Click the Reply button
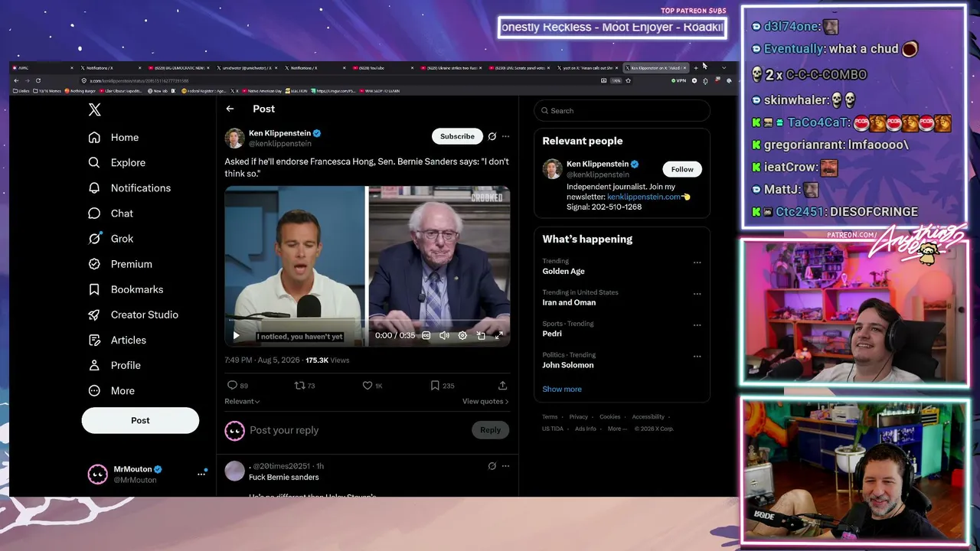The height and width of the screenshot is (551, 980). click(x=490, y=430)
